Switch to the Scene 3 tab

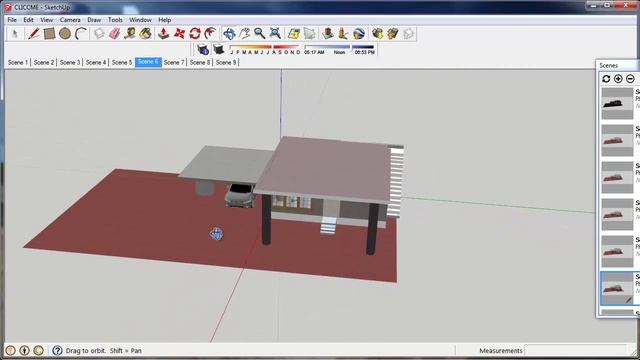pyautogui.click(x=70, y=62)
